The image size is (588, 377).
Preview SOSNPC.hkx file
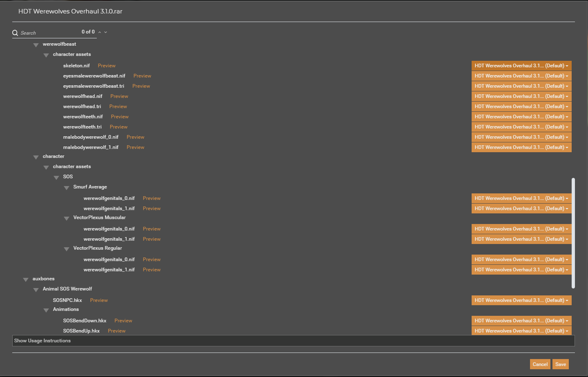click(x=99, y=300)
